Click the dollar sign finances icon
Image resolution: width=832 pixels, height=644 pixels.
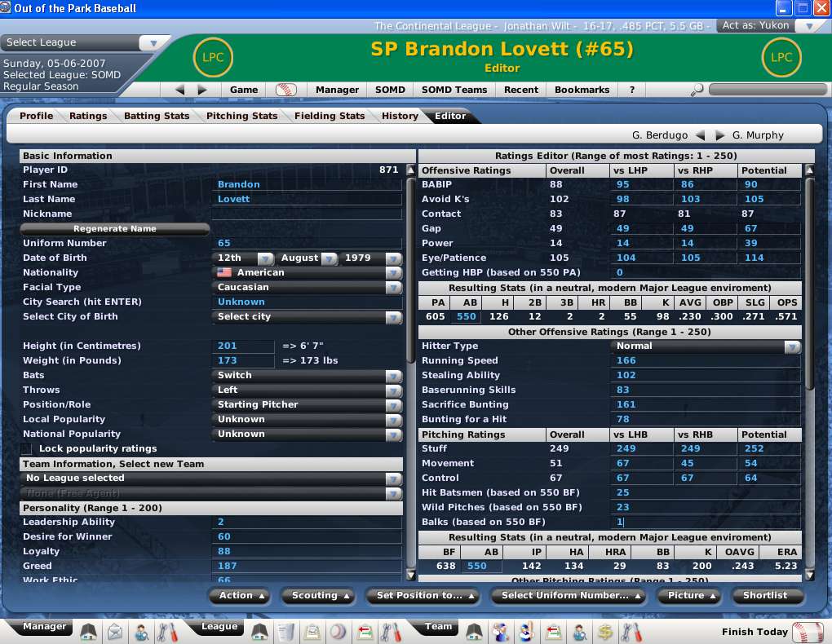[605, 632]
